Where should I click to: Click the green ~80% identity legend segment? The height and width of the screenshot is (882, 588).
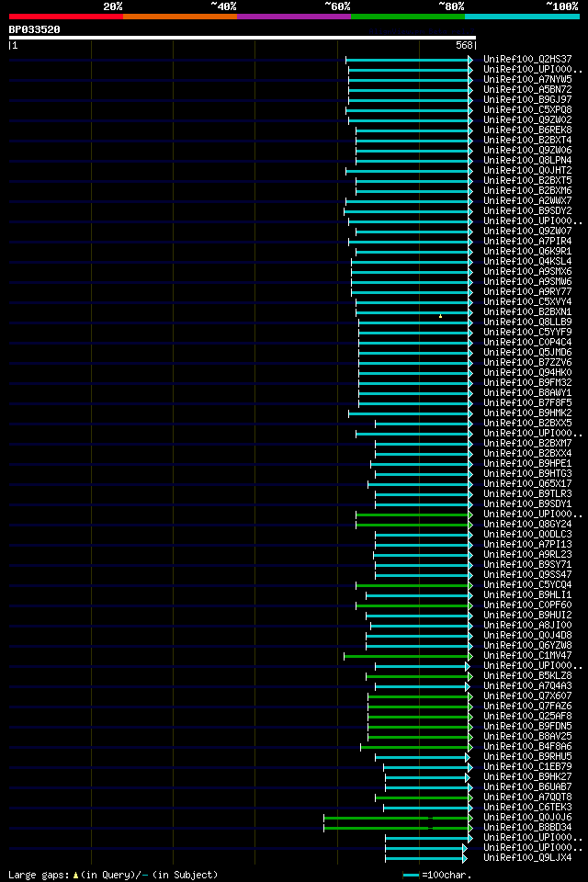click(x=408, y=17)
